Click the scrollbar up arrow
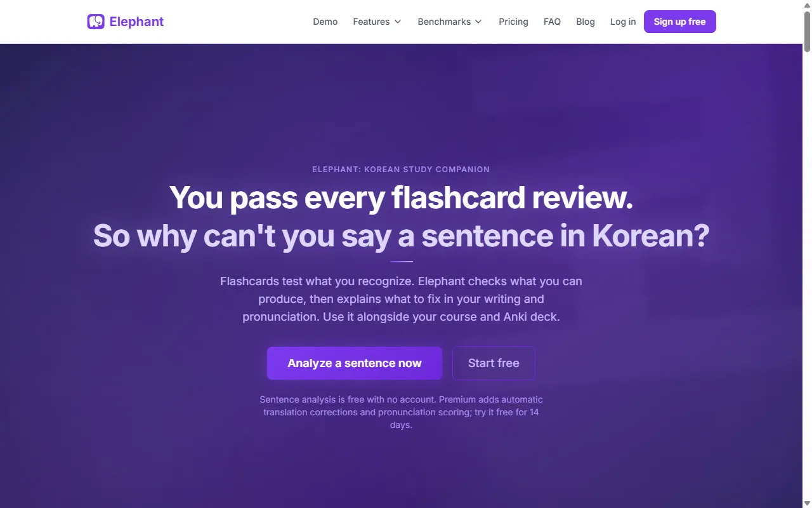The width and height of the screenshot is (812, 508). [807, 4]
